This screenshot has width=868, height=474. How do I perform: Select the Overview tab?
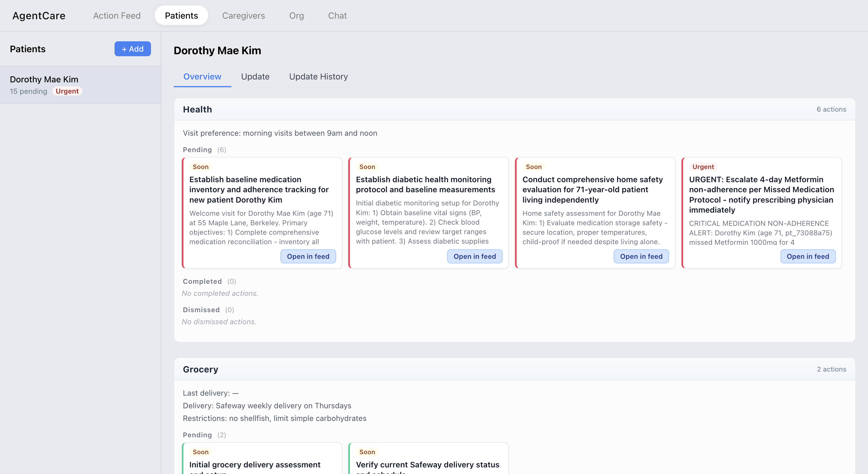click(202, 77)
